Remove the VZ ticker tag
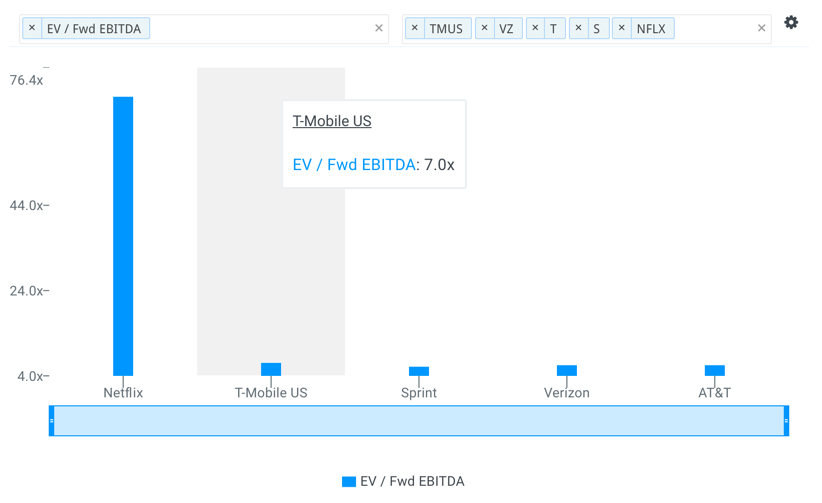This screenshot has width=822, height=503. [x=484, y=28]
